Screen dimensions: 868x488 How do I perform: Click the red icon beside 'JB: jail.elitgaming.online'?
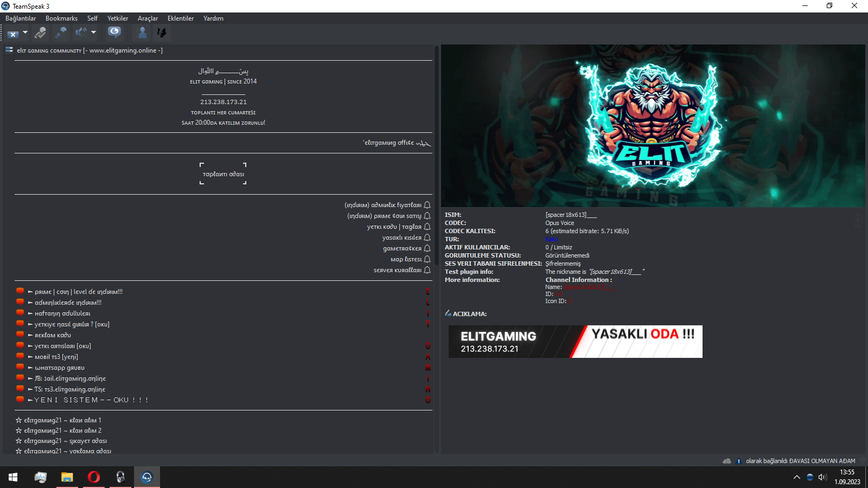[20, 378]
